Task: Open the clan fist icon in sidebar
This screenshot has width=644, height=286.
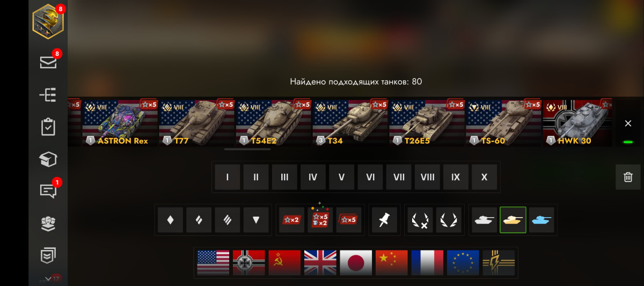Action: point(48,224)
